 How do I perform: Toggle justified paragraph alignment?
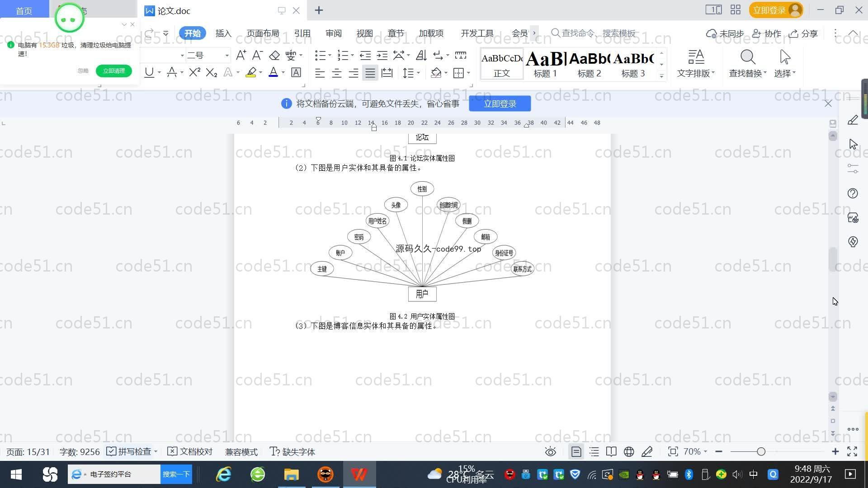[x=370, y=73]
